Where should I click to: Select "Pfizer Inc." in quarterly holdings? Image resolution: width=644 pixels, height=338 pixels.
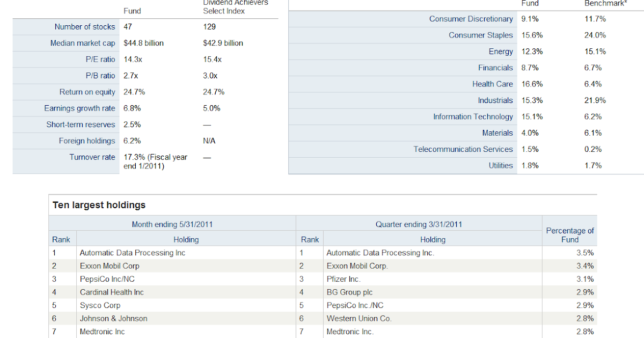[343, 279]
